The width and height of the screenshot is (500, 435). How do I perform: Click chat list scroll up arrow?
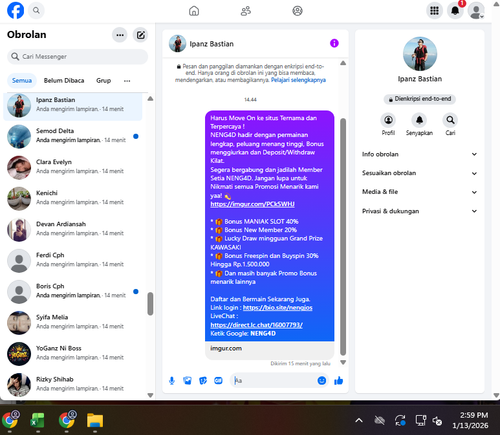point(150,99)
